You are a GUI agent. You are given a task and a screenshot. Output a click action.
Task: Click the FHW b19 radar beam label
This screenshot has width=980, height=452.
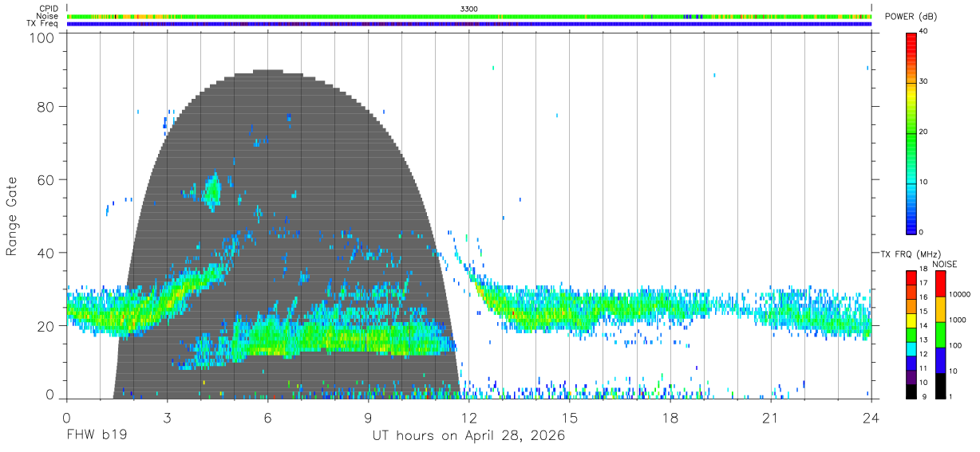point(97,435)
